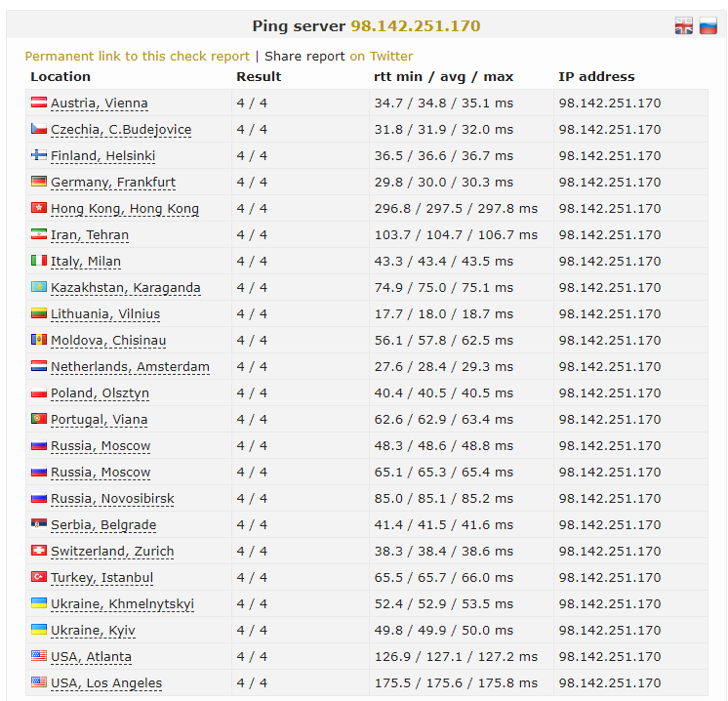Open the USA, Los Angeles location link
This screenshot has height=701, width=728.
(x=106, y=682)
